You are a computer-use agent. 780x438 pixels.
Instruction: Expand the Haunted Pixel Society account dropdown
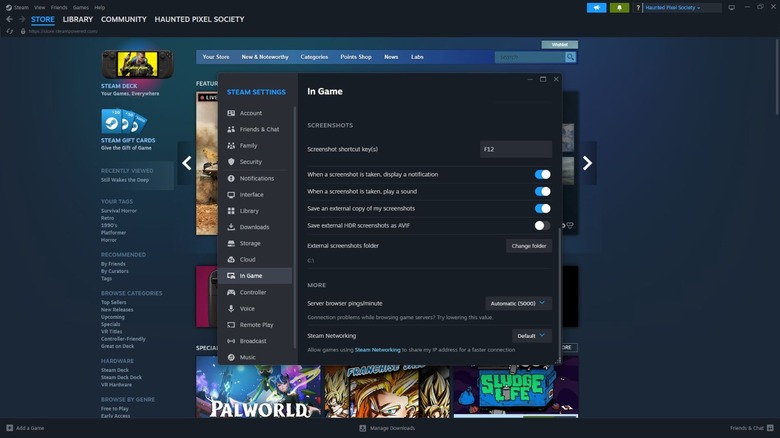point(683,7)
